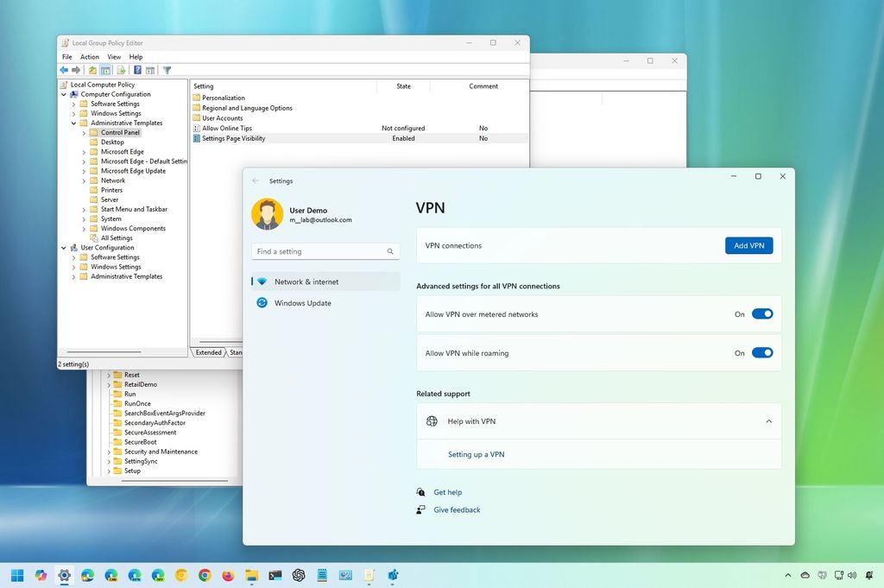The image size is (884, 588).
Task: Click the Help icon in the policy editor toolbar
Action: click(x=137, y=70)
